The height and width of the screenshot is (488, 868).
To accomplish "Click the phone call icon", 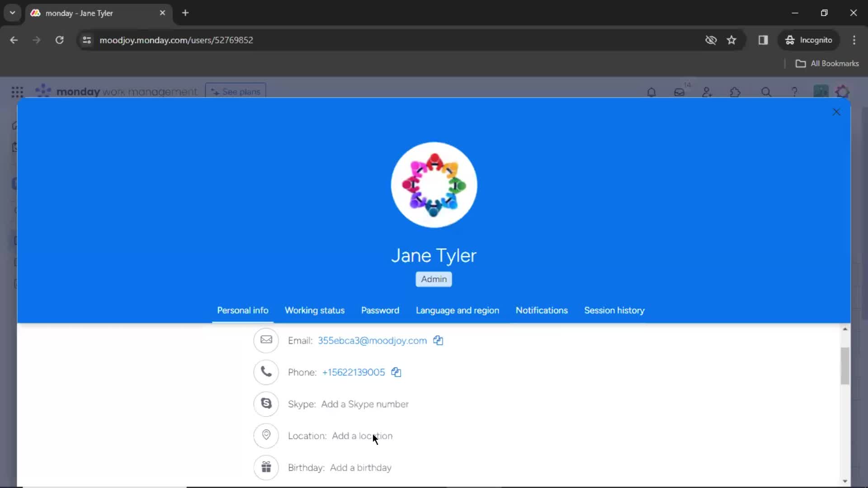I will (266, 372).
